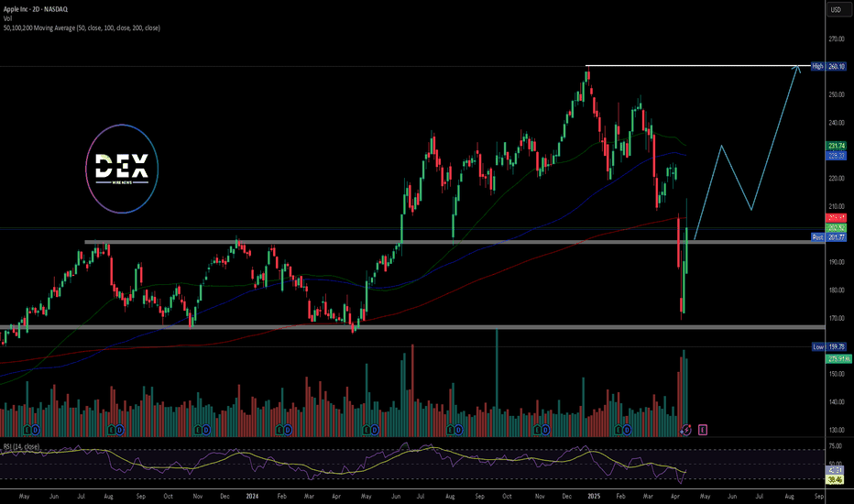Open the August 2024 earnings E marker
The image size is (854, 504).
coord(451,430)
